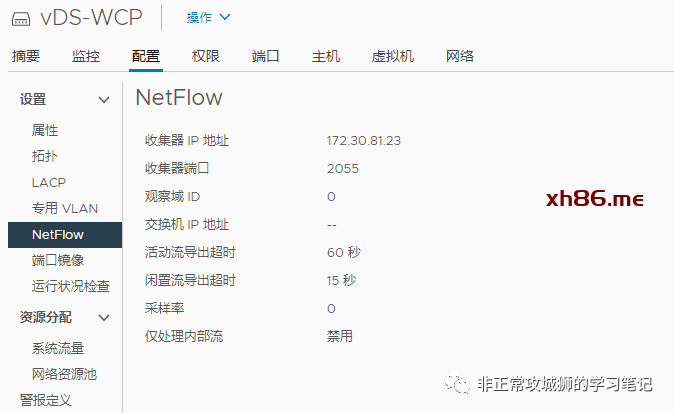Select the NetFlow sidebar item
This screenshot has width=674, height=413.
[x=58, y=235]
